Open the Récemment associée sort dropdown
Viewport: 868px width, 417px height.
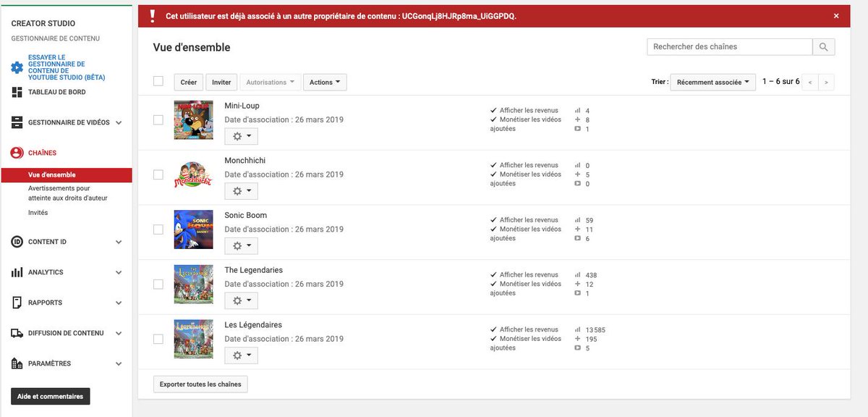(x=713, y=83)
